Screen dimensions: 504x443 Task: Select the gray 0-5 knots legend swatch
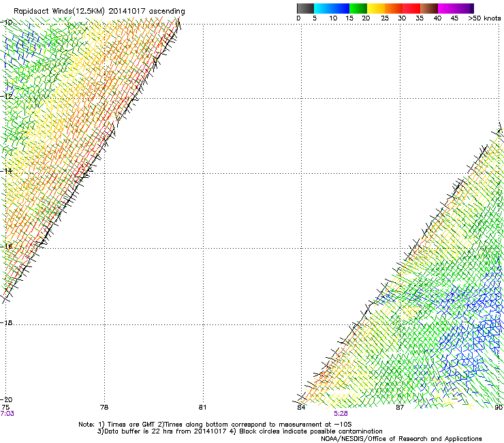click(305, 8)
